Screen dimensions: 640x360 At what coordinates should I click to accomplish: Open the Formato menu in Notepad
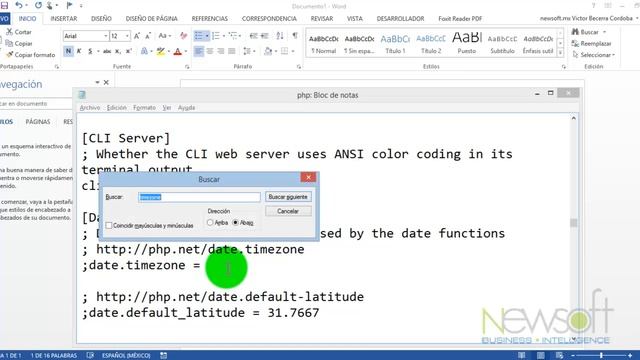coord(144,108)
